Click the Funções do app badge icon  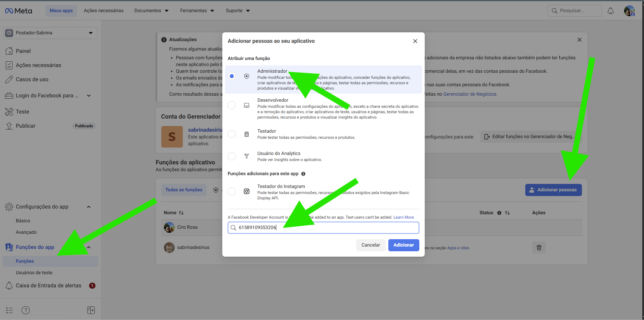point(9,247)
